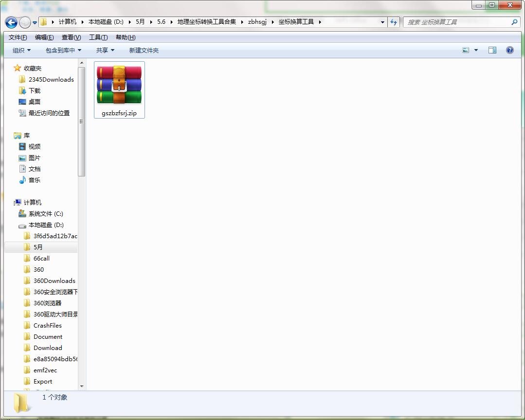Open the 360Downloads folder

pos(49,281)
